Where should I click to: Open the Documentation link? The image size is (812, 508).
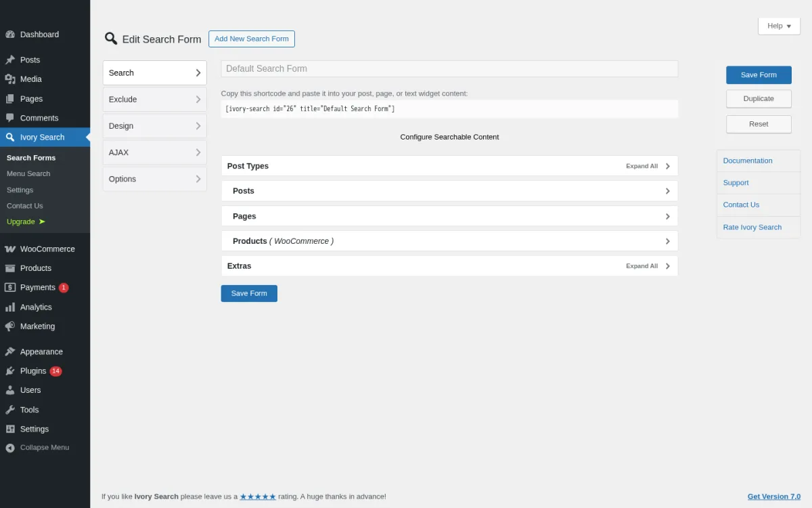(748, 161)
